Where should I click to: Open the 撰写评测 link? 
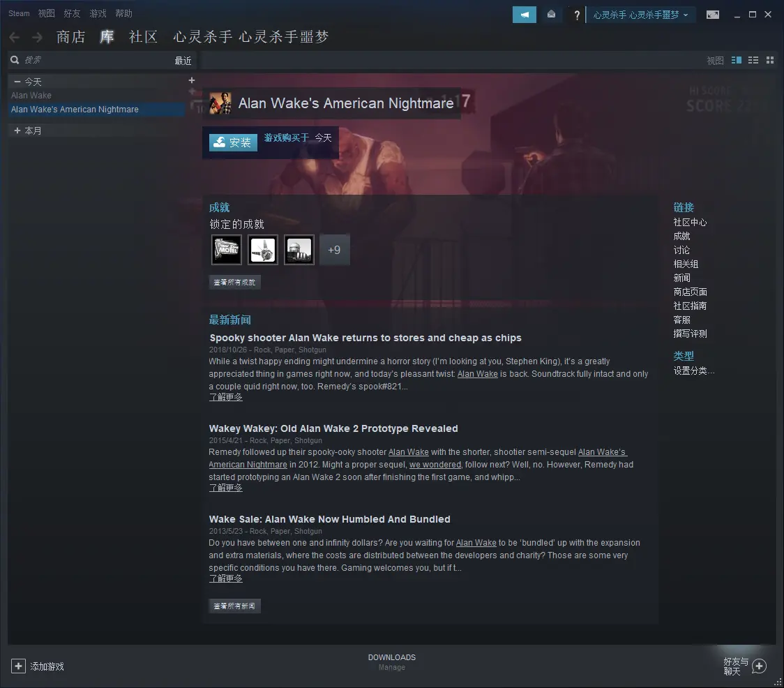690,334
